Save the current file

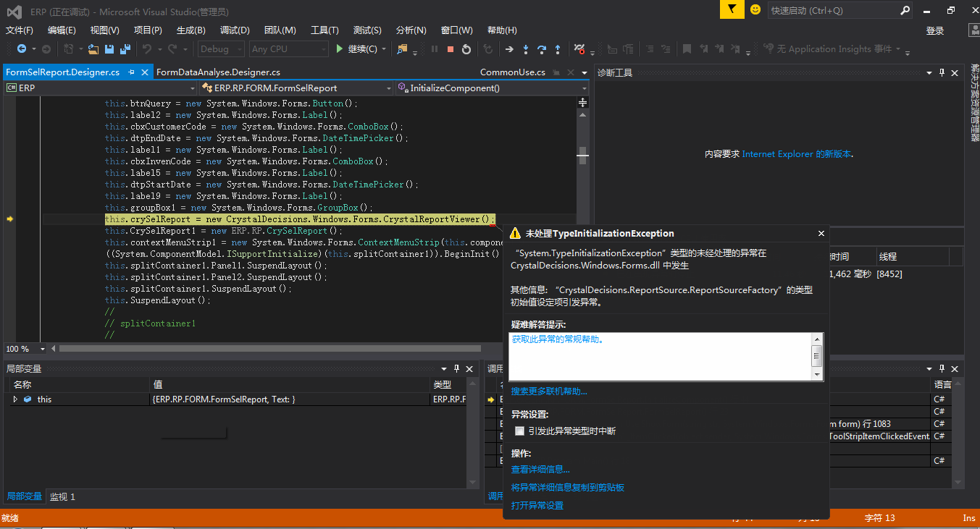pos(109,49)
